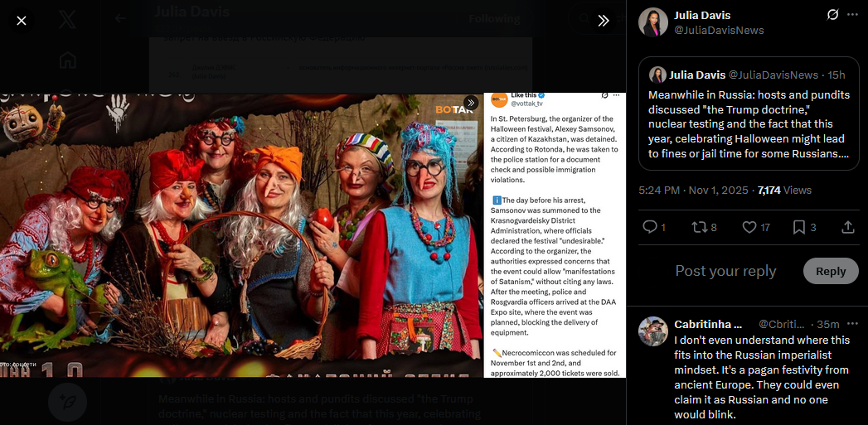Click the share upload icon
This screenshot has height=425, width=868.
pos(847,227)
